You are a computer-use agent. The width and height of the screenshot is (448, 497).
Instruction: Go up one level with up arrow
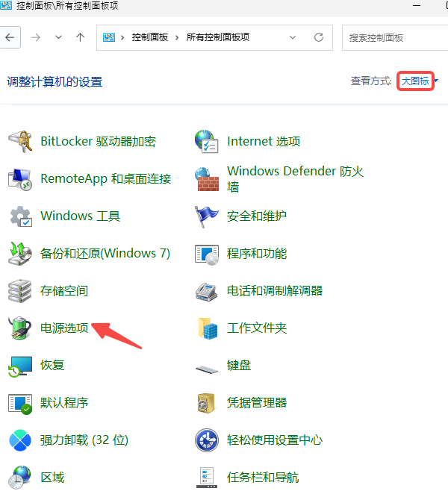pyautogui.click(x=80, y=37)
